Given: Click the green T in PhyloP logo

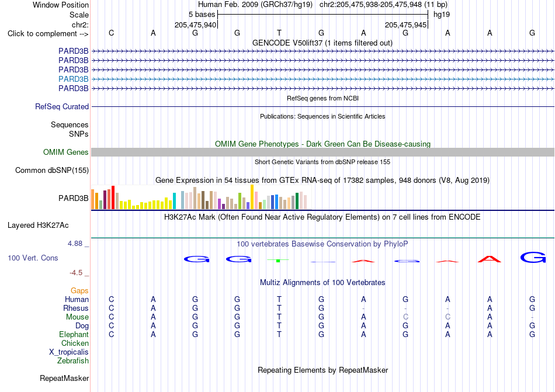Looking at the screenshot, I should tap(278, 261).
